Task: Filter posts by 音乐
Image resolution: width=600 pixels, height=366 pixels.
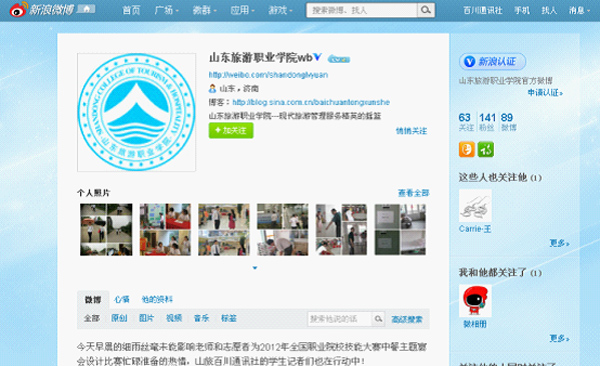Action: click(201, 318)
